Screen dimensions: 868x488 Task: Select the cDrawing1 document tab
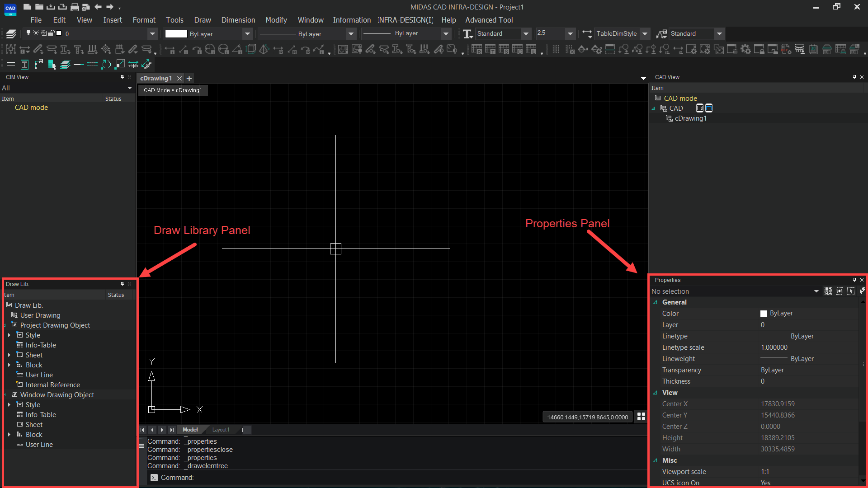156,79
